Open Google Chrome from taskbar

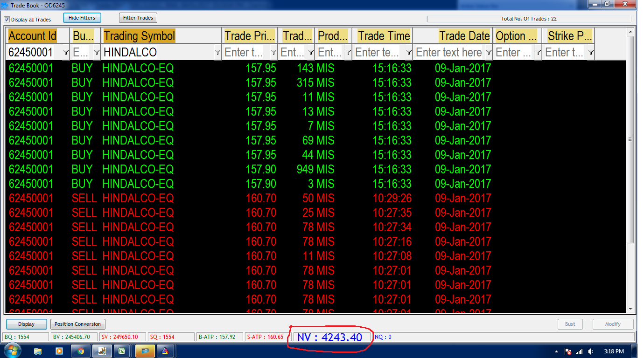point(81,351)
